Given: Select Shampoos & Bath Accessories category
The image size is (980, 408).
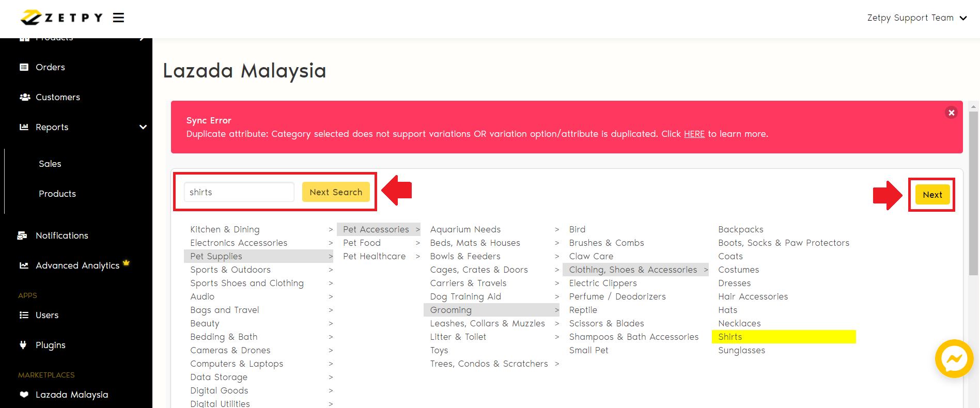Looking at the screenshot, I should 634,337.
